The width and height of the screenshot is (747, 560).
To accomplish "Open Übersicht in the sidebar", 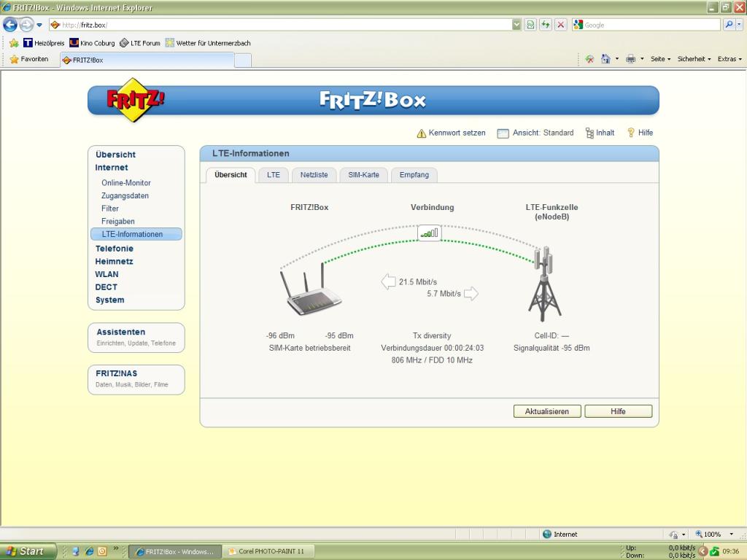I will (x=115, y=155).
